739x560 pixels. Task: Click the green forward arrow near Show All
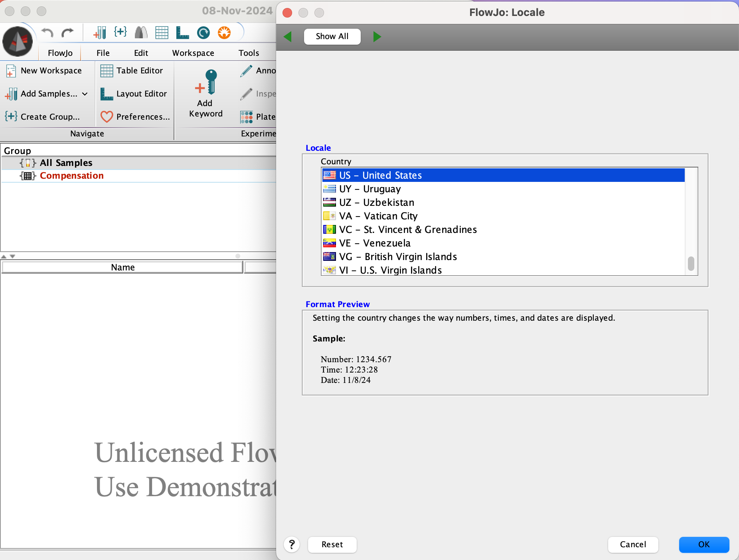(x=377, y=36)
